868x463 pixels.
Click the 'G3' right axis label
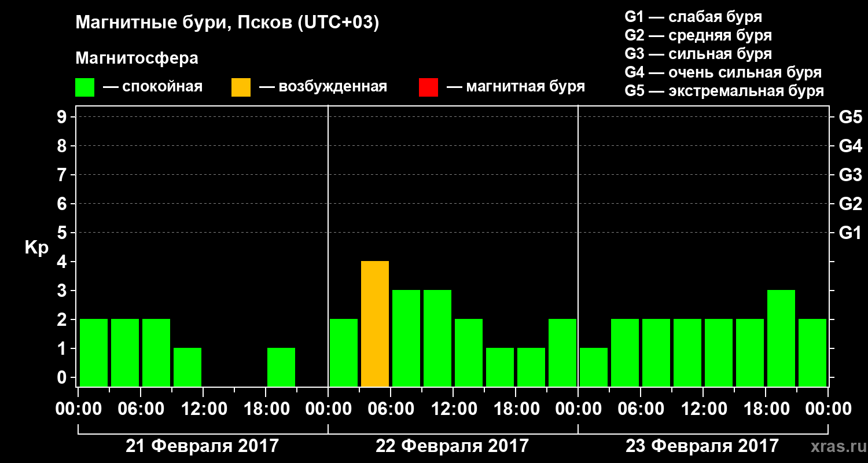tap(850, 175)
